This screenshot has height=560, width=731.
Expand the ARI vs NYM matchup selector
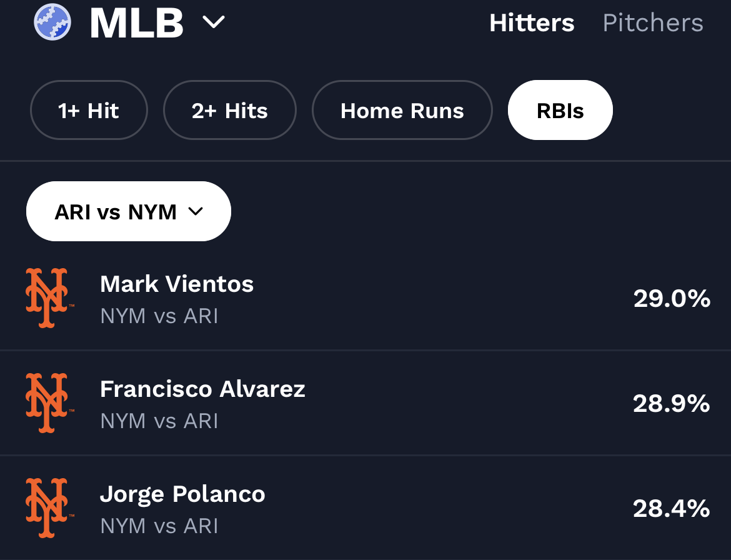[128, 211]
